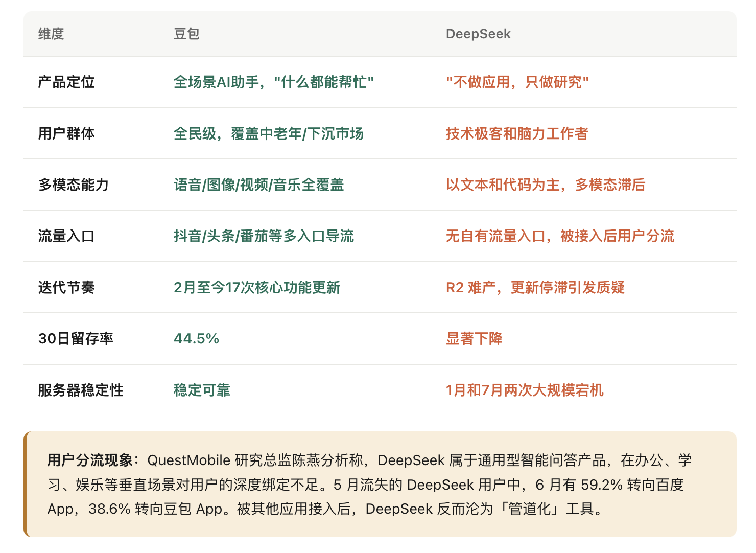Click R2 难产，更新停滞引发质疑 cell
The image size is (756, 553).
[x=535, y=287]
